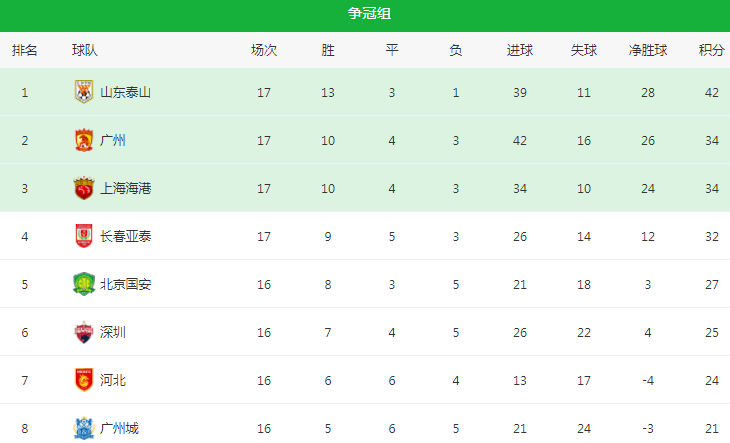Viewport: 730px width, 443px height.
Task: Select the 争冠组 group header tab
Action: tap(369, 13)
